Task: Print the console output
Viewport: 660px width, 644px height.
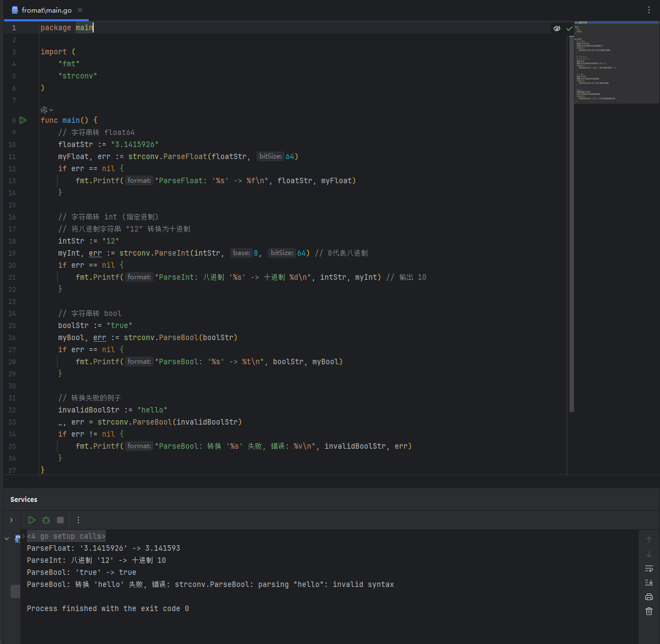Action: click(x=649, y=597)
